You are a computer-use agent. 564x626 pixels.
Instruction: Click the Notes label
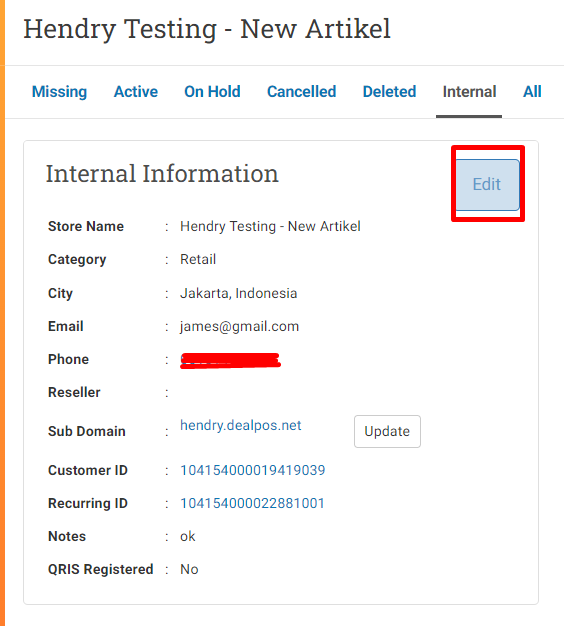click(67, 537)
